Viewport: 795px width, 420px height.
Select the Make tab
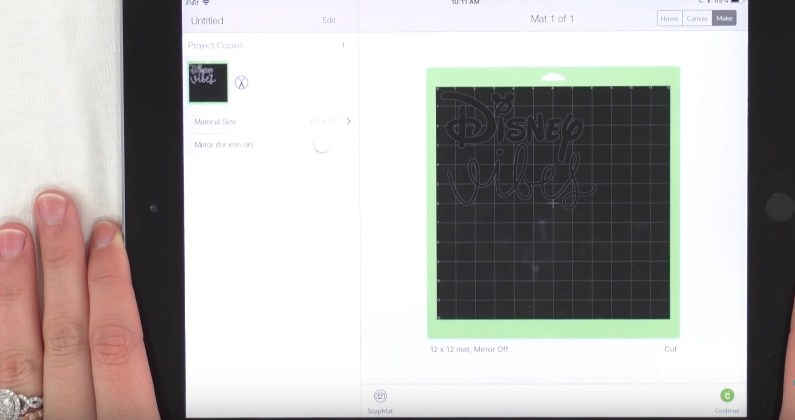click(x=724, y=18)
